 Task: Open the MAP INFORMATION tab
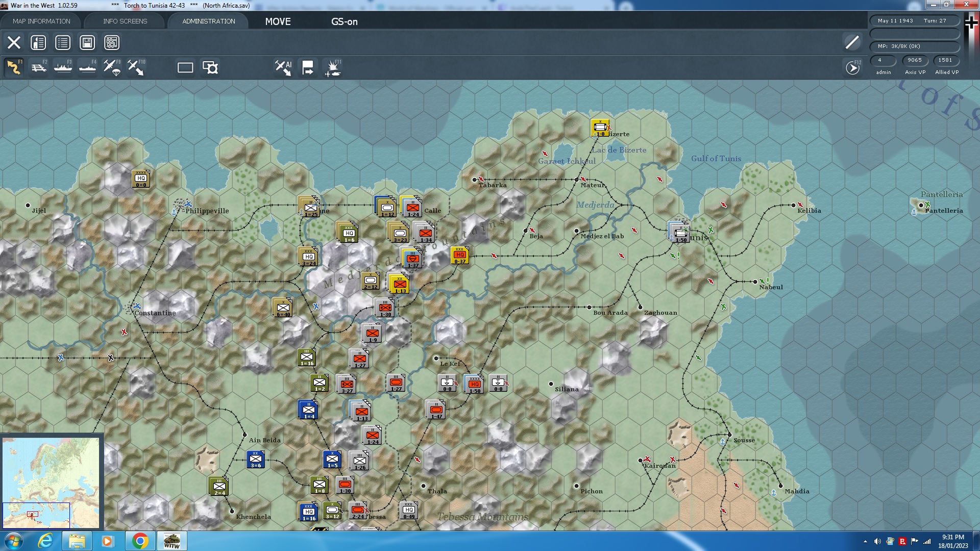click(x=41, y=21)
